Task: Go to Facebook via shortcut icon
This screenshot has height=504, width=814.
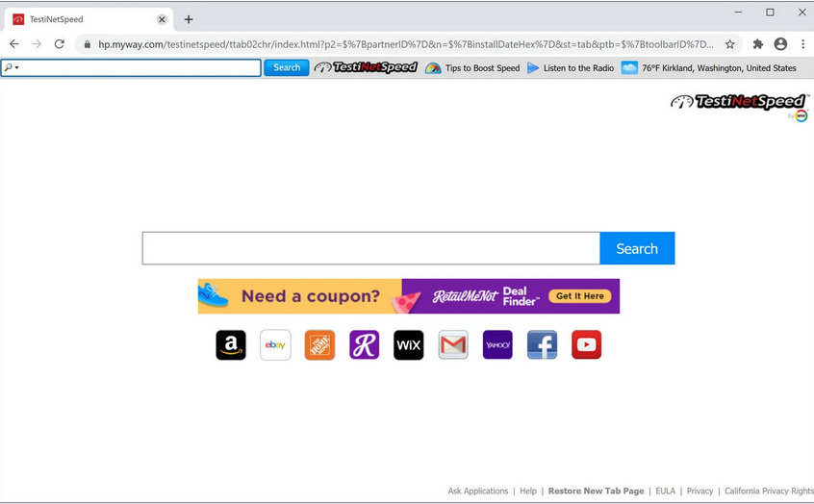Action: [x=542, y=345]
